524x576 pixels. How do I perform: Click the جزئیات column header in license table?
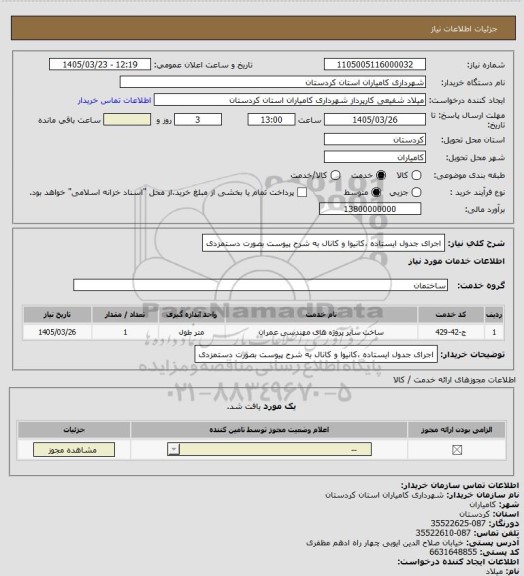click(x=74, y=429)
